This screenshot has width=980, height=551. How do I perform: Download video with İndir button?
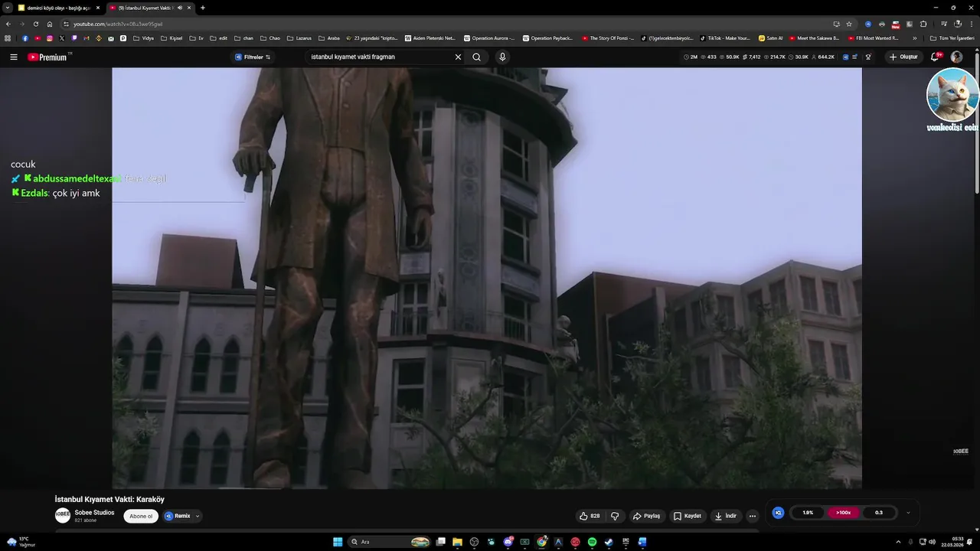coord(726,516)
